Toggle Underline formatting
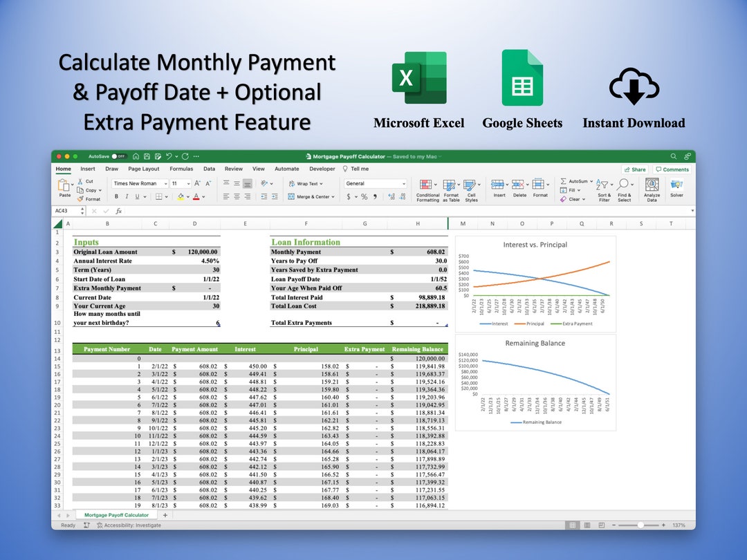This screenshot has height=560, width=747. click(137, 196)
